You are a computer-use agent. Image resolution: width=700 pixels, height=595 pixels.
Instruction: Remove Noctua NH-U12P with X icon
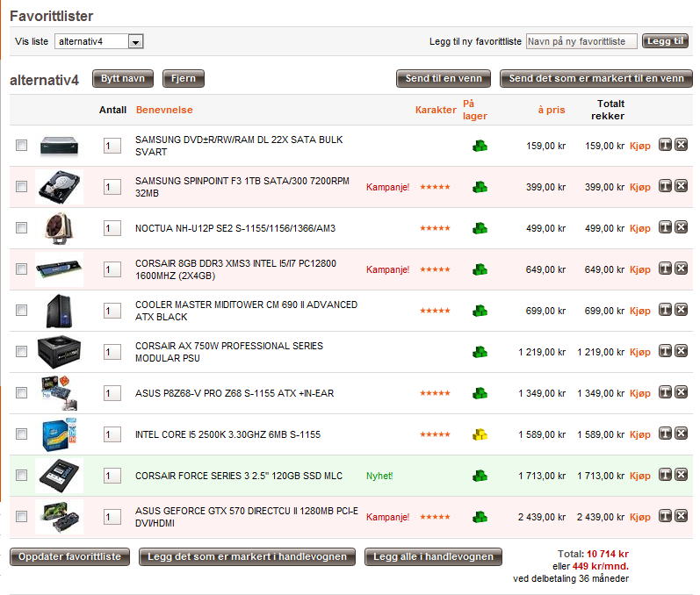[x=681, y=227]
